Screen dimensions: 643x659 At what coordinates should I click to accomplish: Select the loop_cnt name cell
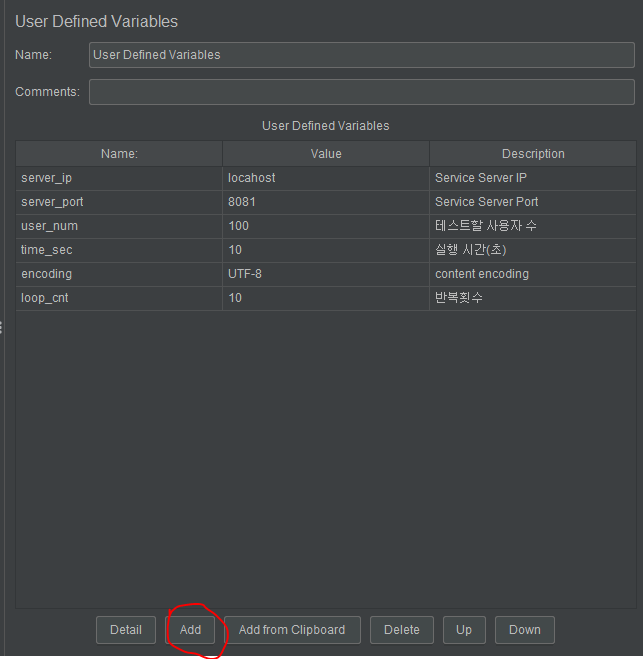(119, 298)
